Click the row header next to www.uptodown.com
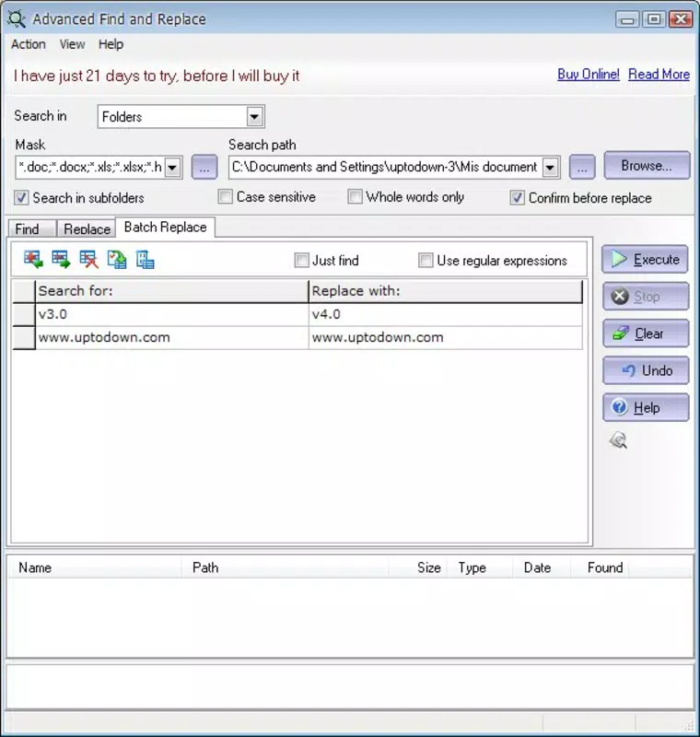Screen dimensions: 700x737 pyautogui.click(x=24, y=337)
